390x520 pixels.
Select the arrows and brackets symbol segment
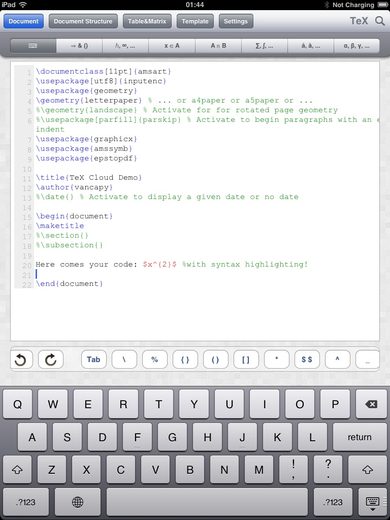(x=79, y=46)
